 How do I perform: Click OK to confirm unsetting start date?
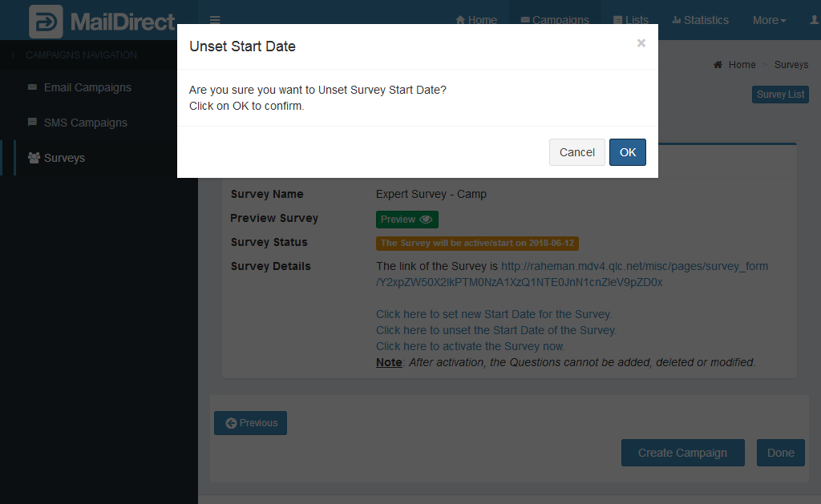coord(627,152)
